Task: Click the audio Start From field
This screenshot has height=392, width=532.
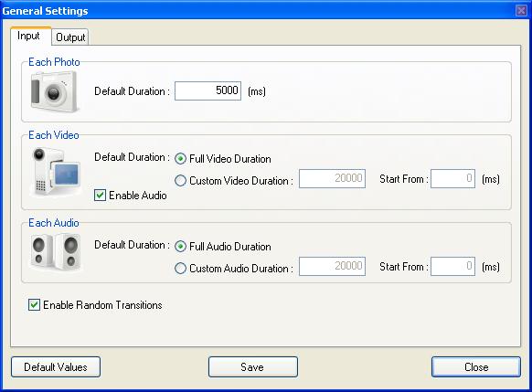Action: [x=453, y=266]
